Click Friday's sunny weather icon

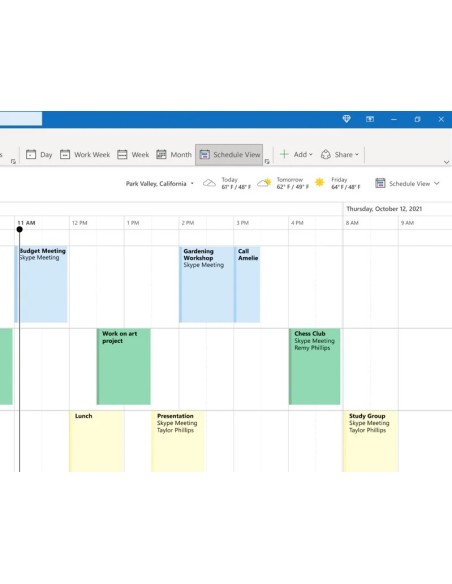[319, 182]
